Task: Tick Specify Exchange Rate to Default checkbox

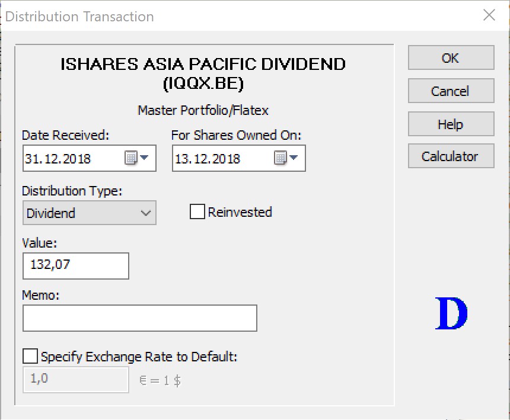Action: tap(30, 357)
